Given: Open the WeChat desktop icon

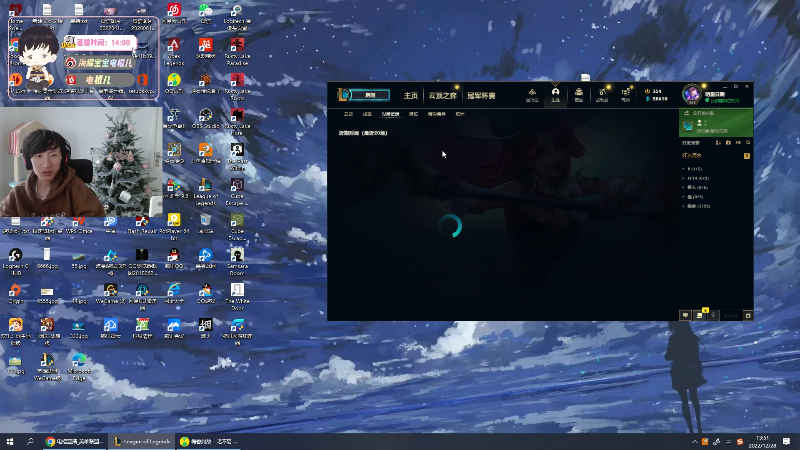Looking at the screenshot, I should tap(206, 13).
